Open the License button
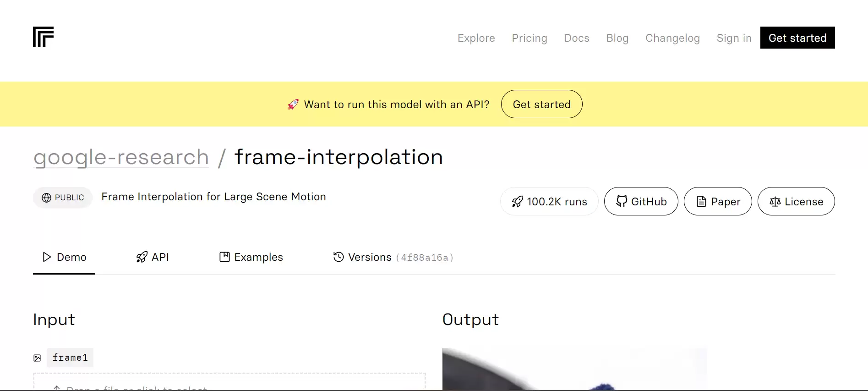 (x=796, y=201)
